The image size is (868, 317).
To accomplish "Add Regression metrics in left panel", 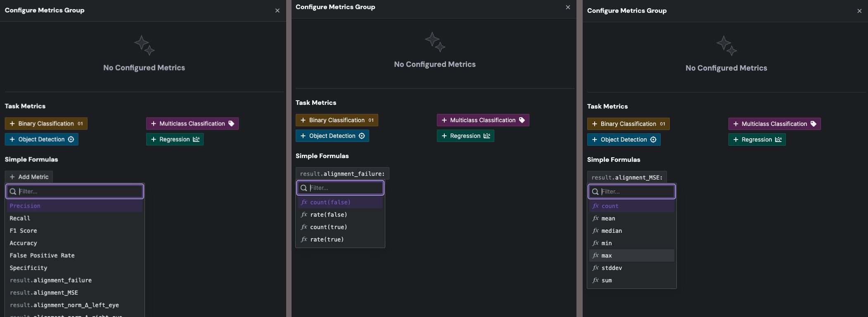I will coord(175,139).
